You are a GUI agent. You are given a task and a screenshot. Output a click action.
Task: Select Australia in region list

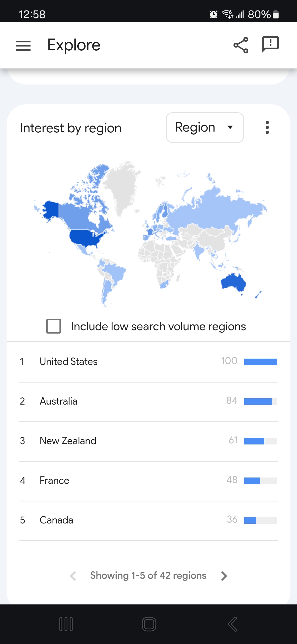[58, 401]
